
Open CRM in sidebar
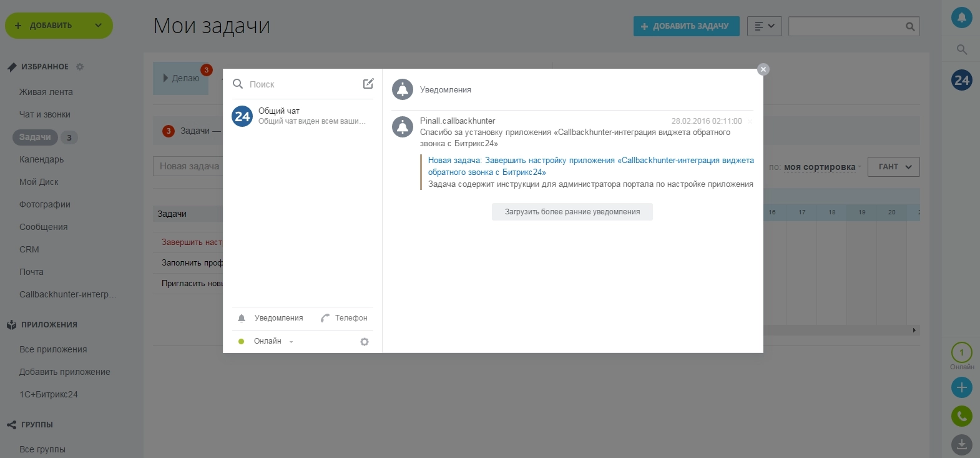click(29, 249)
